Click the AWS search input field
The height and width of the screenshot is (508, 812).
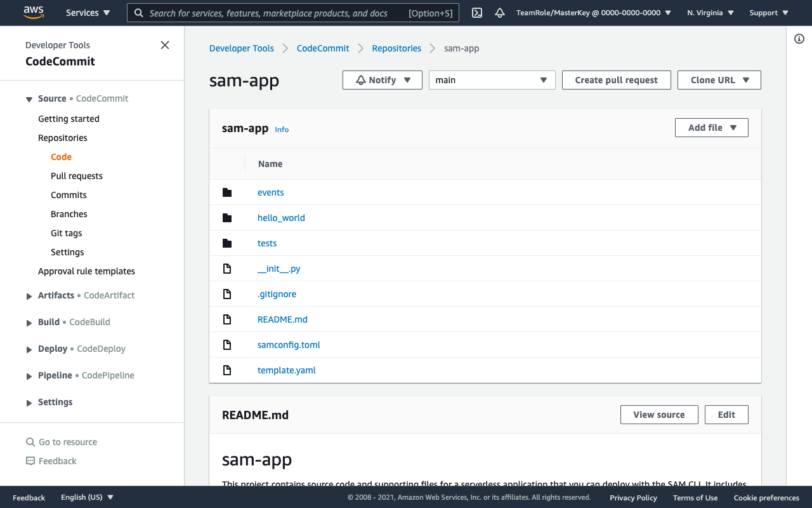[292, 13]
